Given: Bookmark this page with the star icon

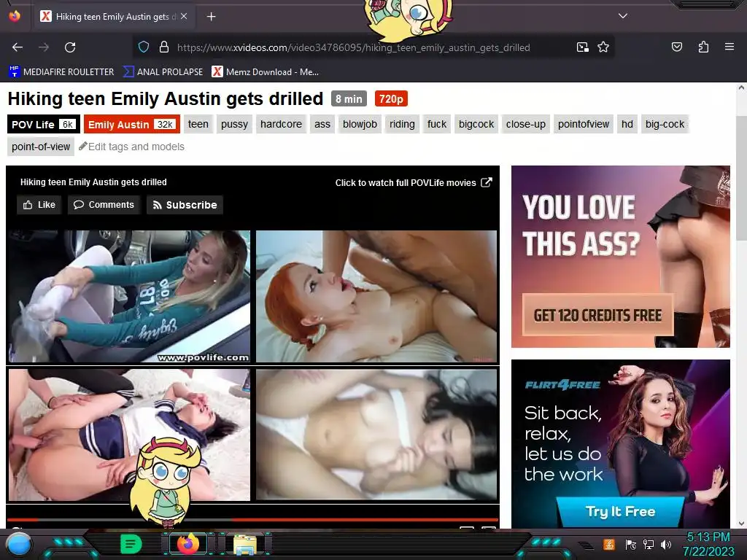Looking at the screenshot, I should tap(603, 47).
